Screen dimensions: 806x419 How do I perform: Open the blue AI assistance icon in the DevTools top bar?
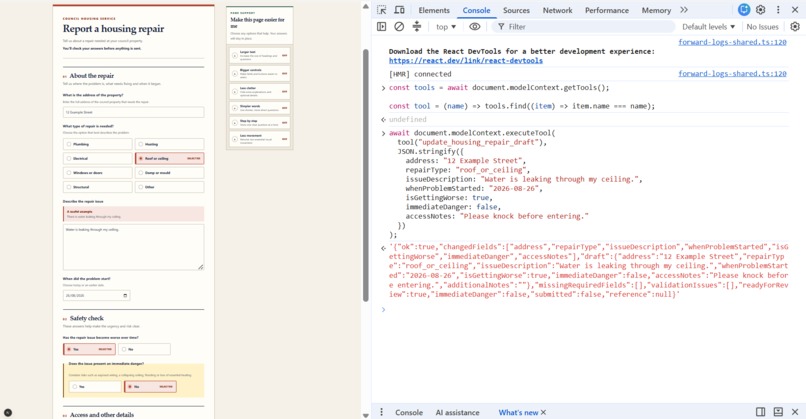coord(743,10)
